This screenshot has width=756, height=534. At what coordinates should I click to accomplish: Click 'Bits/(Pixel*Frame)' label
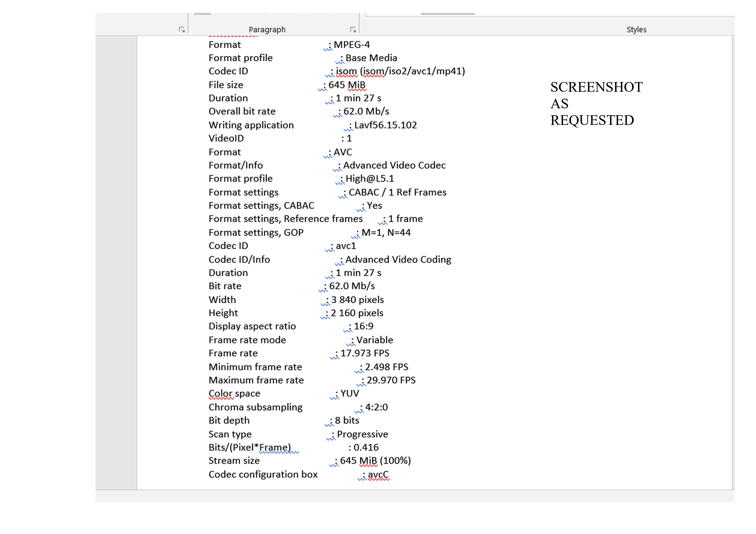(250, 447)
